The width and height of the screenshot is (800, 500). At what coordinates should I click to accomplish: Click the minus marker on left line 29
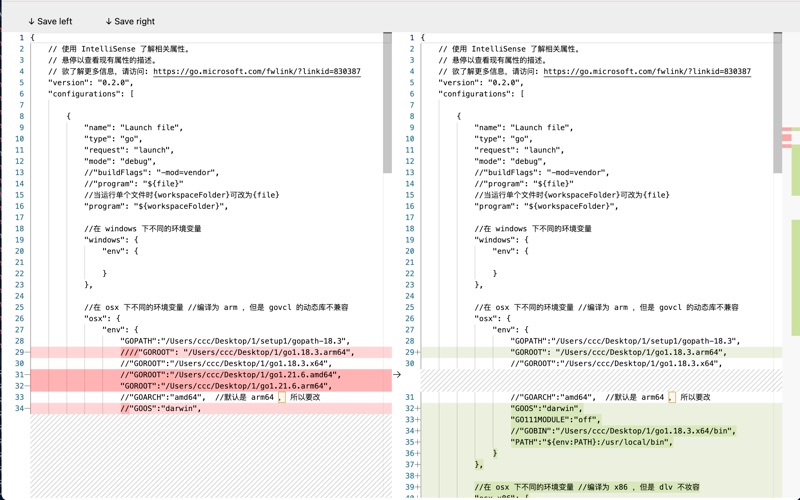[27, 352]
